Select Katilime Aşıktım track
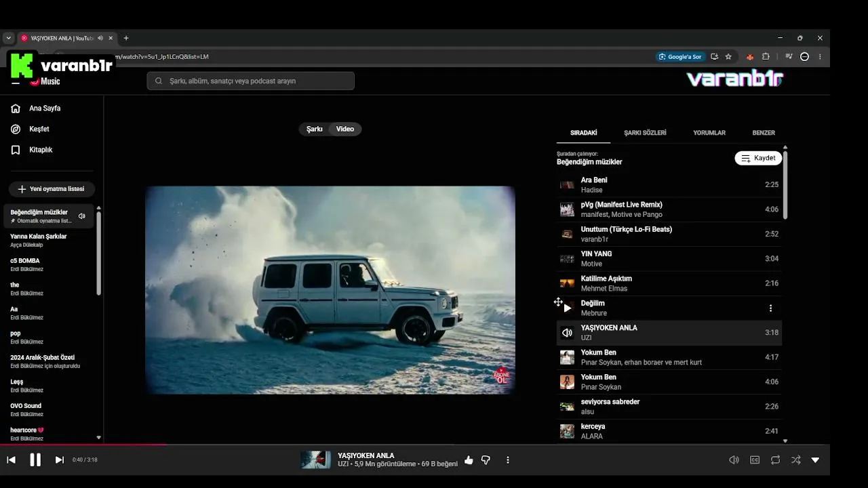This screenshot has width=868, height=488. (x=669, y=283)
